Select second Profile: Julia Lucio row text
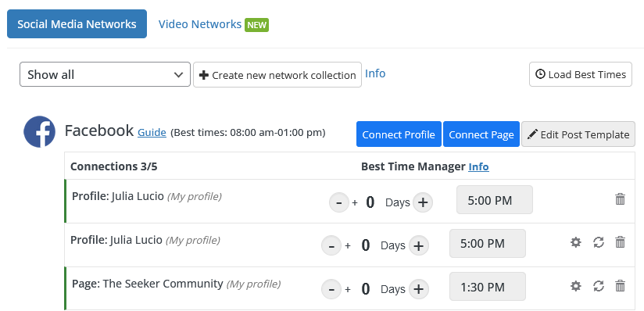Viewport: 644px width, 311px height. [x=116, y=240]
